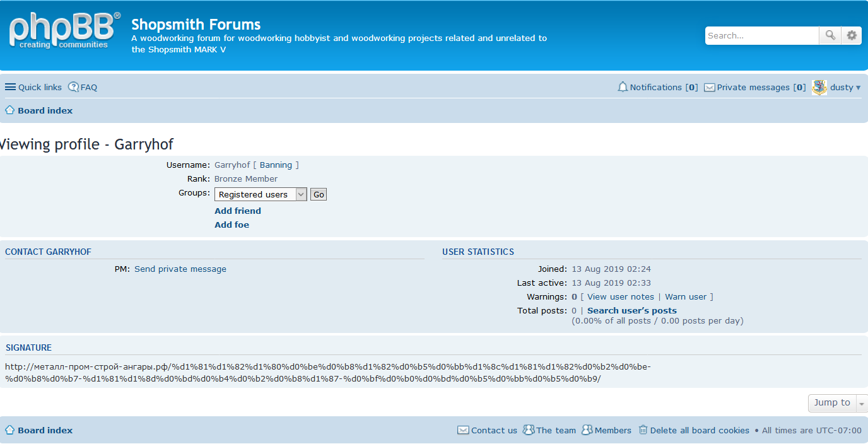Image resolution: width=868 pixels, height=444 pixels.
Task: Click the Banning link
Action: pyautogui.click(x=276, y=165)
